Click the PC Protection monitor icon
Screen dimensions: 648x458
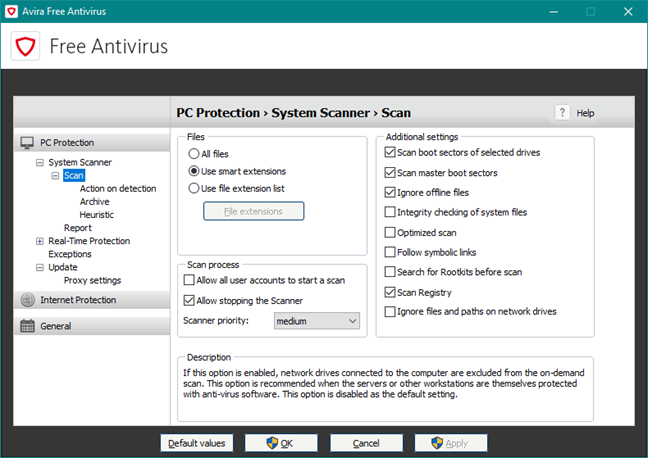27,143
